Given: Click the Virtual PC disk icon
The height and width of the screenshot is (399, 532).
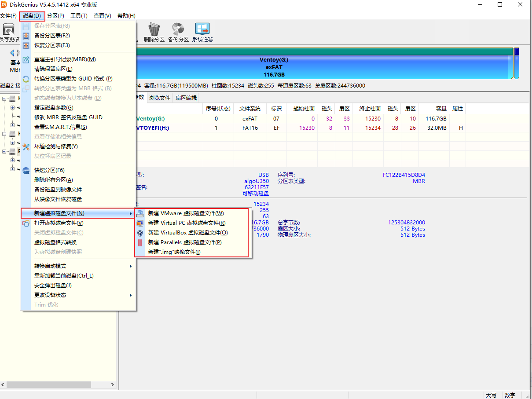Looking at the screenshot, I should click(140, 223).
